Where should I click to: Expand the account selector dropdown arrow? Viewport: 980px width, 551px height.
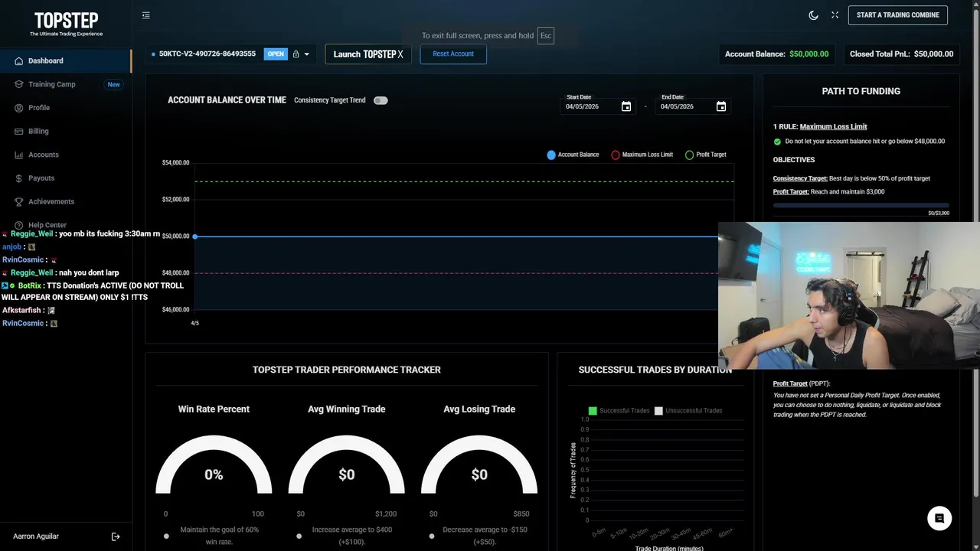point(307,54)
